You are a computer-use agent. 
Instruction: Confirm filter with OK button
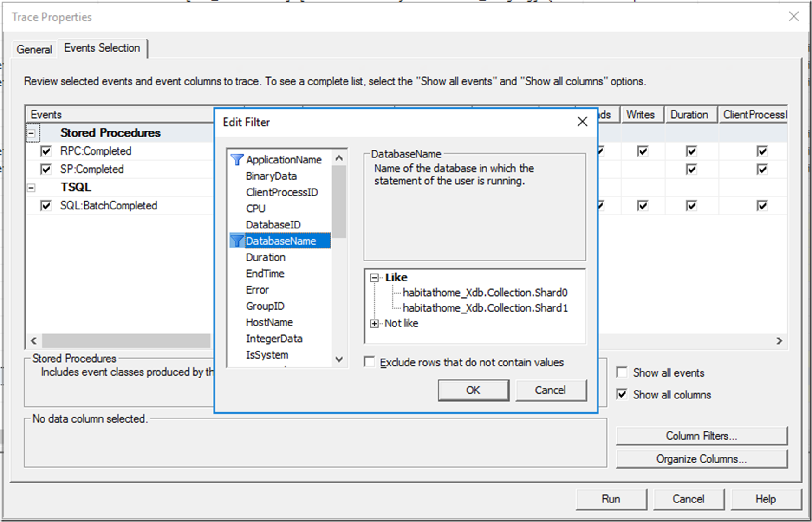(x=473, y=390)
